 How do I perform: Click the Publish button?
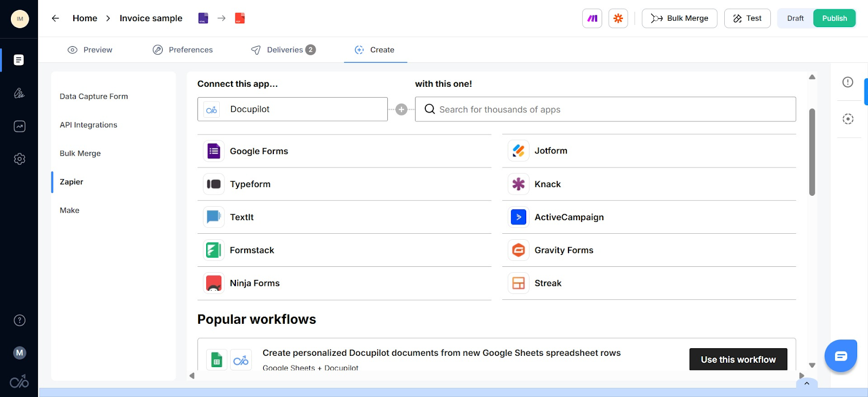834,18
